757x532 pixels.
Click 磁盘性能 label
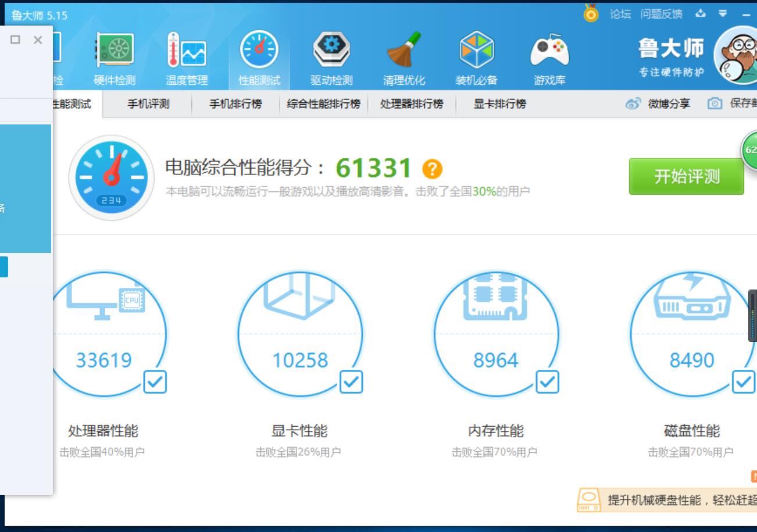[x=692, y=431]
